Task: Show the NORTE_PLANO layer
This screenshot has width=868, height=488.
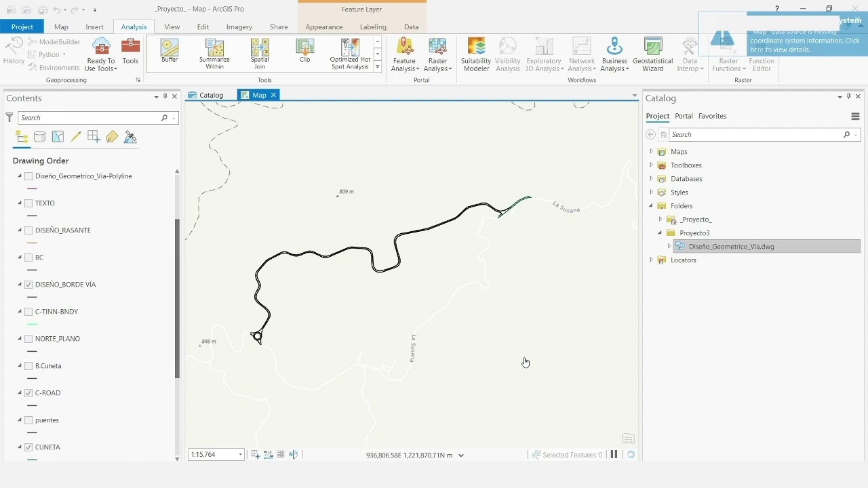Action: pos(28,339)
